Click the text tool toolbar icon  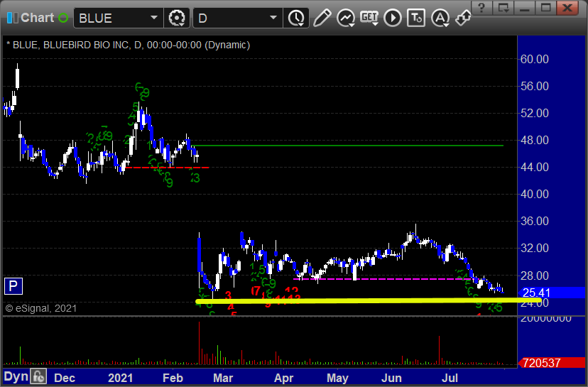click(416, 18)
